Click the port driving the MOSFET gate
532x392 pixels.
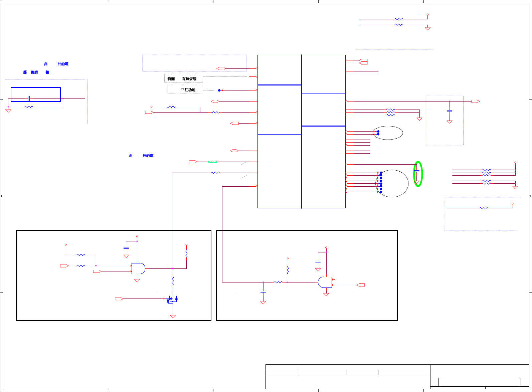click(119, 299)
